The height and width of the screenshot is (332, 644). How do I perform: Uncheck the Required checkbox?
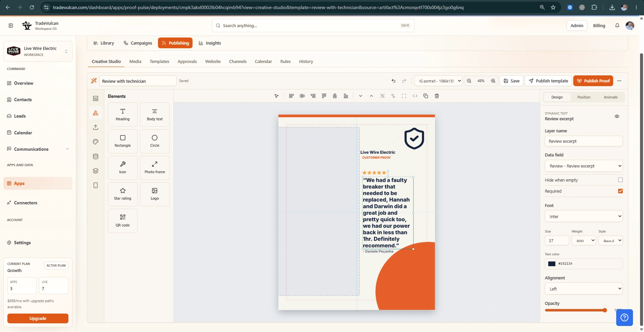coord(621,191)
